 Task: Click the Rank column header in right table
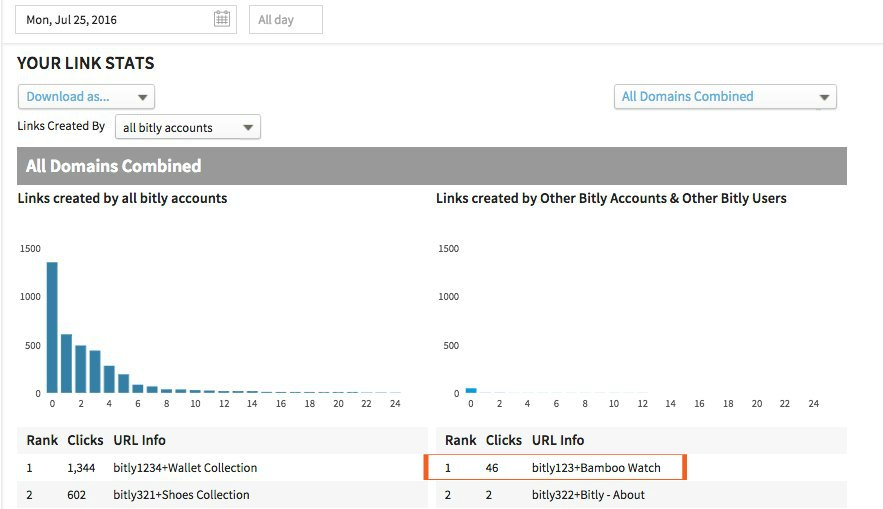(x=461, y=440)
